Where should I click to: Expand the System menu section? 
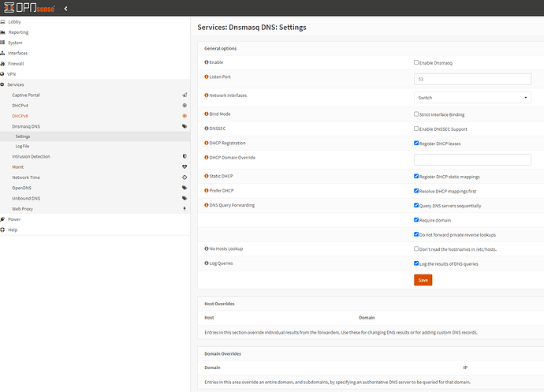click(x=15, y=43)
